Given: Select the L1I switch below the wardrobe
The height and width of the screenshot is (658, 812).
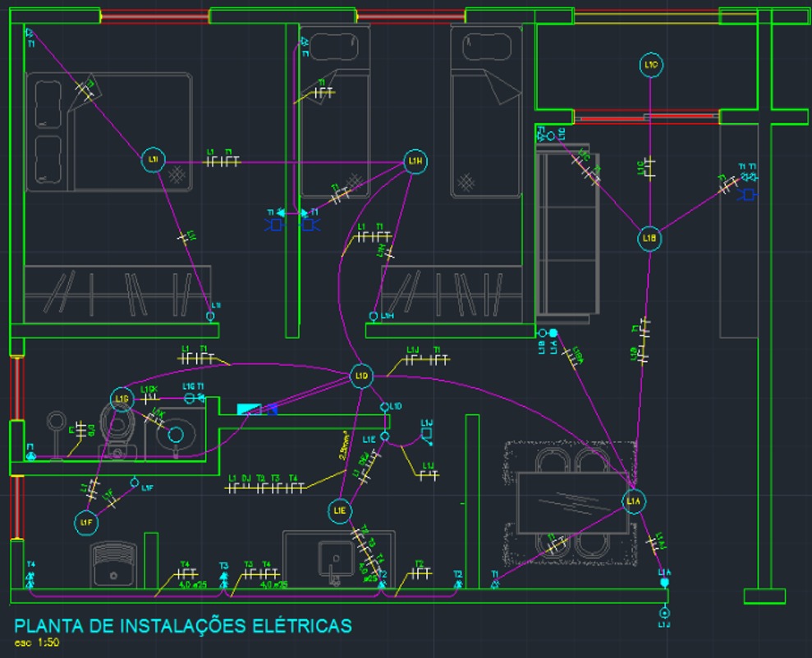Looking at the screenshot, I should tap(210, 316).
